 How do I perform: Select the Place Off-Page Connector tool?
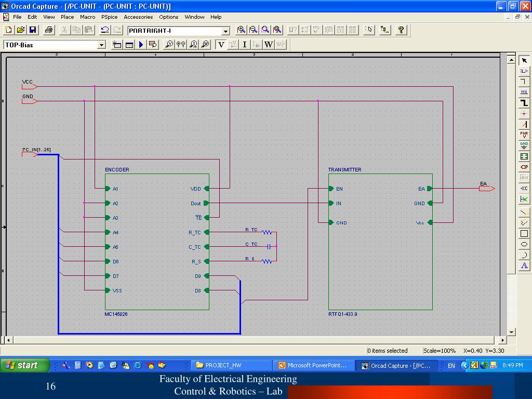click(524, 188)
